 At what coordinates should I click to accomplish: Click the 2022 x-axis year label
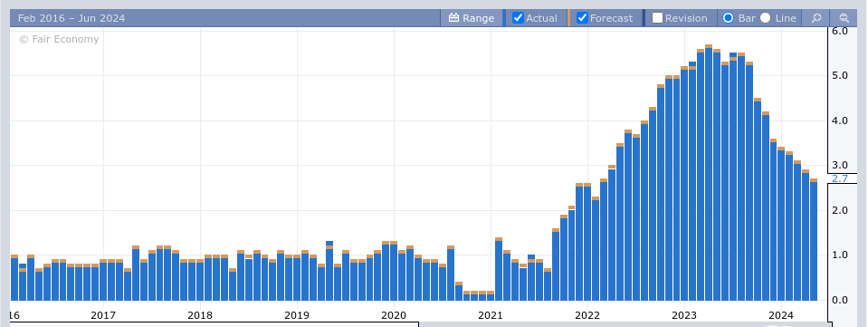point(587,316)
